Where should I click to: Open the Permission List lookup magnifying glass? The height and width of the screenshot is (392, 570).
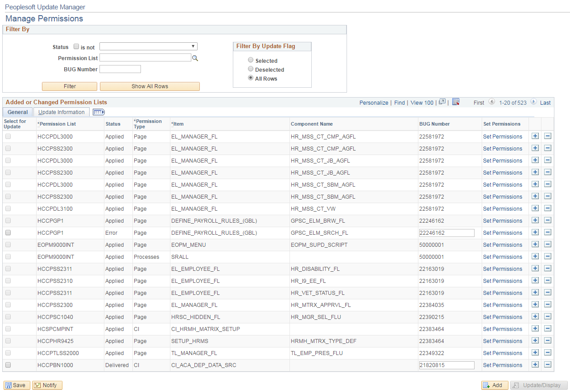[x=195, y=57]
